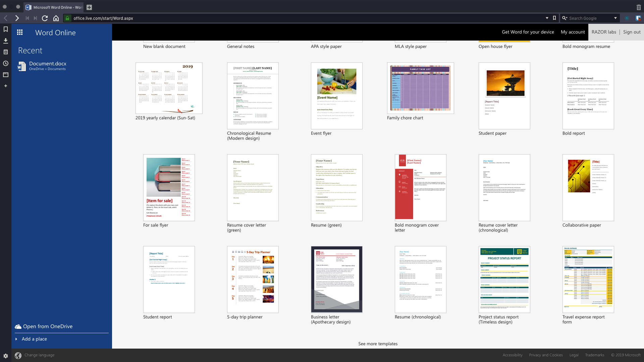Click the Change language link at bottom
This screenshot has width=644, height=362.
(39, 355)
